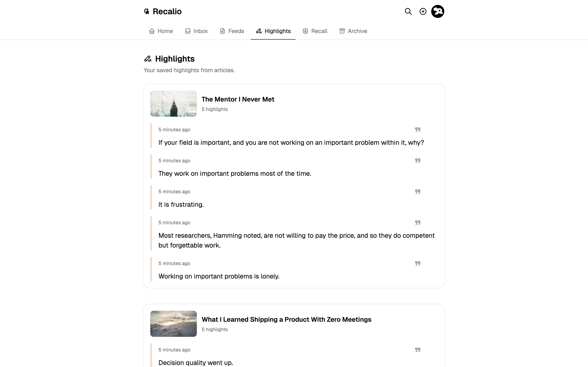Click the add new item plus icon

click(423, 11)
